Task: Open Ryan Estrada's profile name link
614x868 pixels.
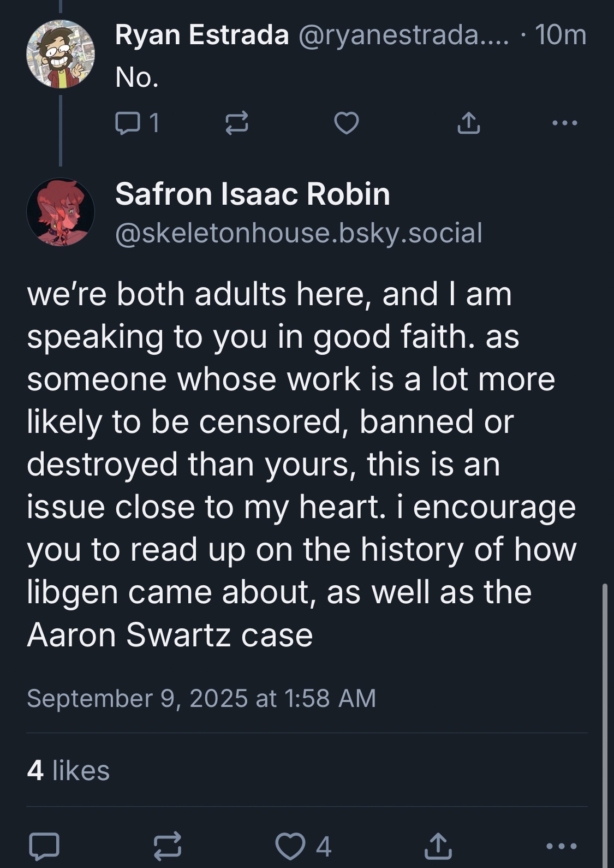Action: (202, 35)
